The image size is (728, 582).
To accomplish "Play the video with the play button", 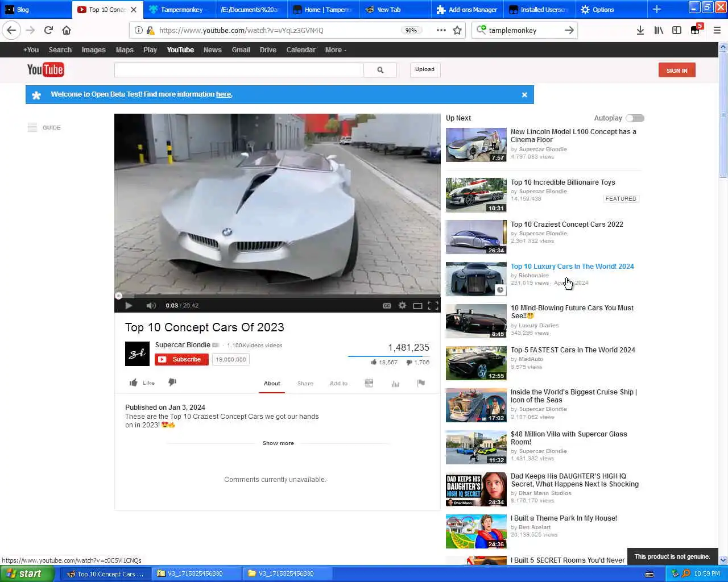I will pos(129,306).
